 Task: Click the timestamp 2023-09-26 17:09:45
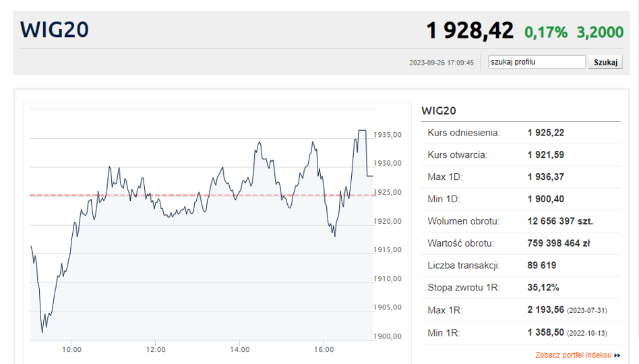pos(442,63)
